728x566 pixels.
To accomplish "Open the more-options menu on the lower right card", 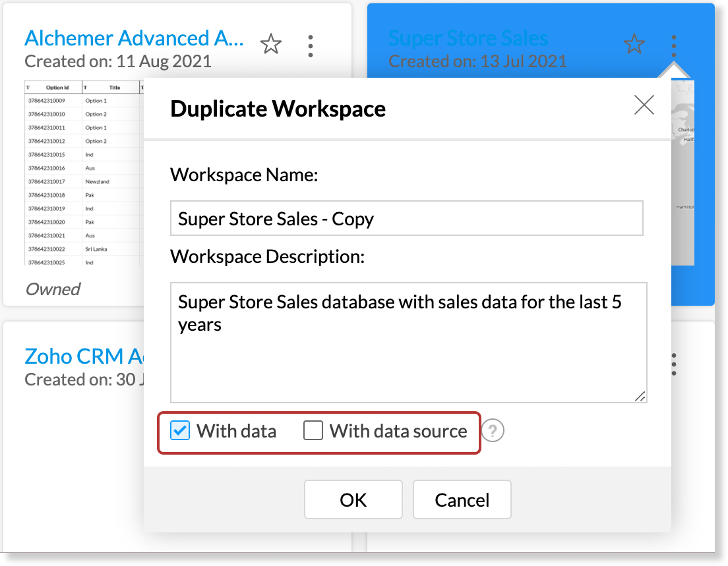I will tap(674, 364).
